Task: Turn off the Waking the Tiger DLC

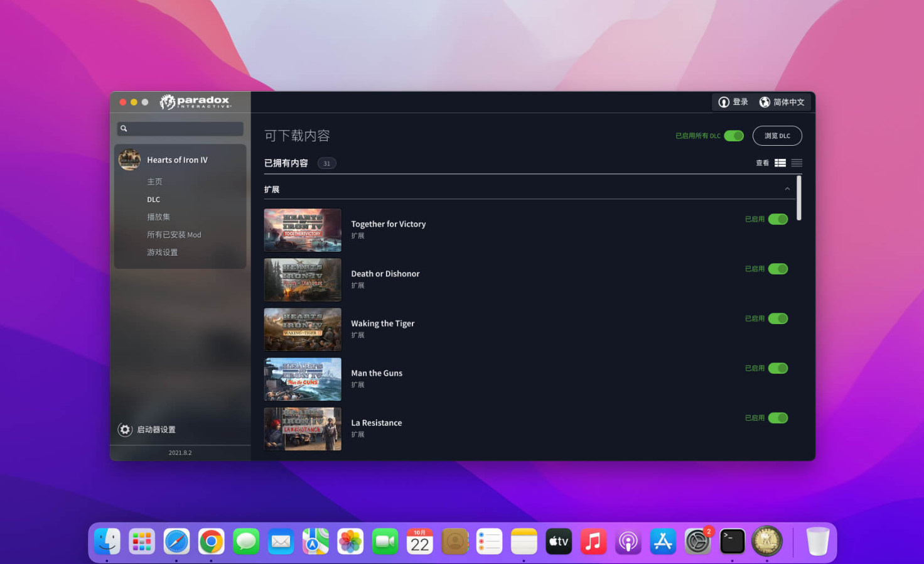Action: pos(778,318)
